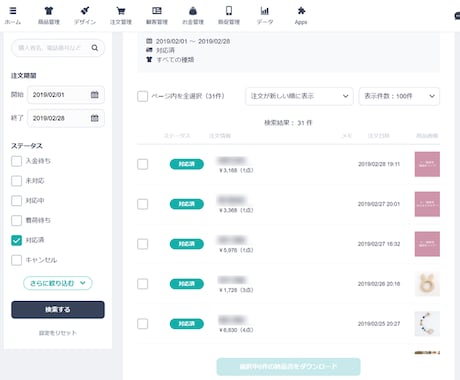Open the ホーム hamburger menu icon
Viewport: 460px width, 380px height.
pos(13,11)
